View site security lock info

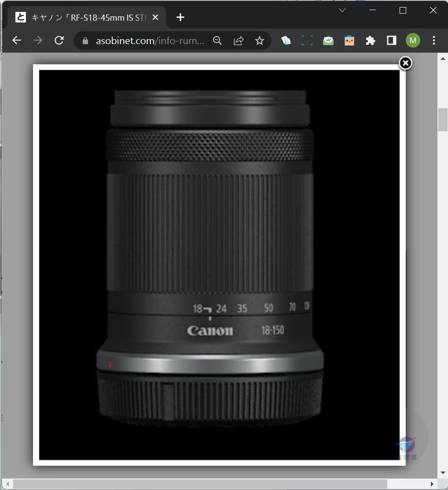[x=85, y=41]
